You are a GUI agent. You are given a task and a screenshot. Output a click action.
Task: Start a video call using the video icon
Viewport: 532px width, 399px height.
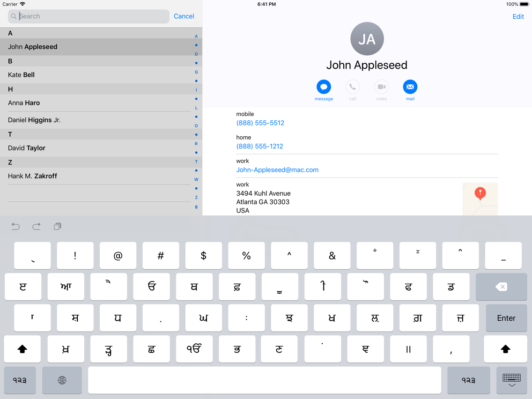pyautogui.click(x=381, y=87)
